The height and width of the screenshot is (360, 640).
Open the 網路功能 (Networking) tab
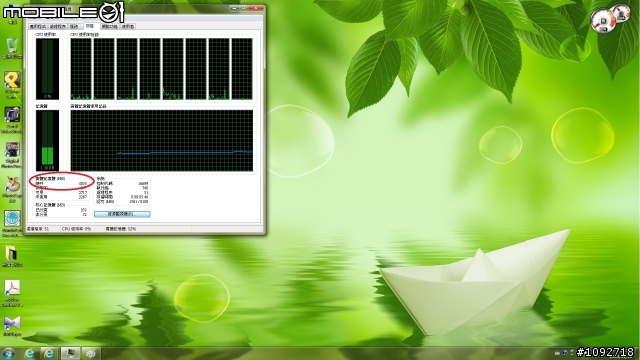click(x=109, y=27)
